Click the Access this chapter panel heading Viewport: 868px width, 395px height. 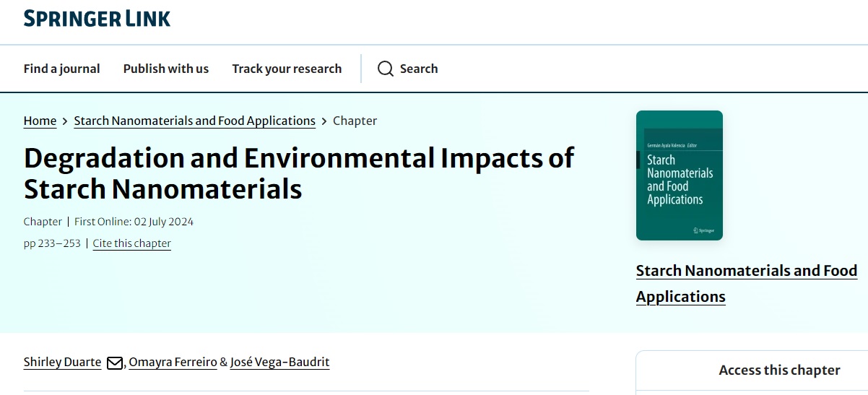point(779,370)
